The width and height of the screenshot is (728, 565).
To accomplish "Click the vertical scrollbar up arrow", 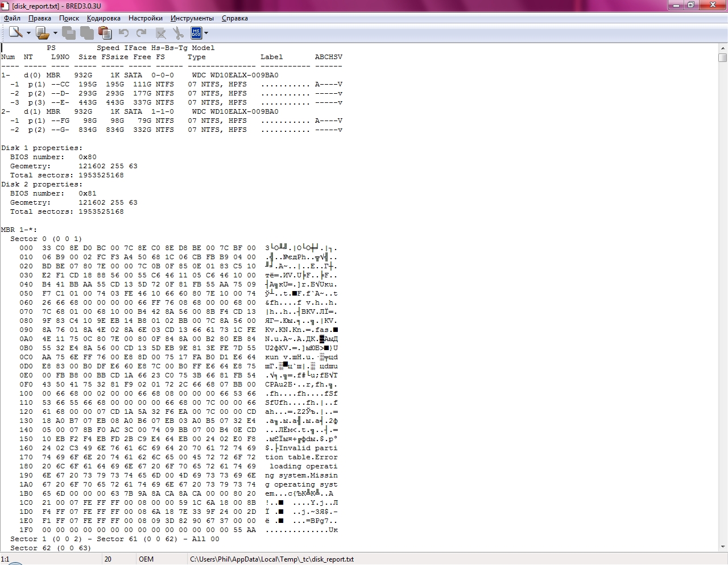I will [x=722, y=48].
